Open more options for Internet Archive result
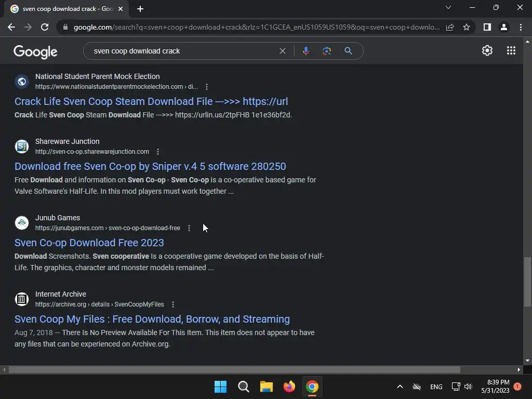 172,304
